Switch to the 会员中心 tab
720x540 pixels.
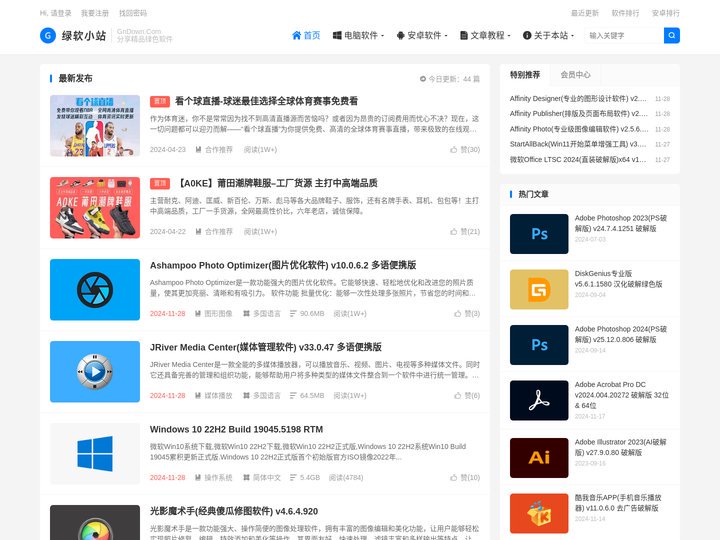point(575,75)
